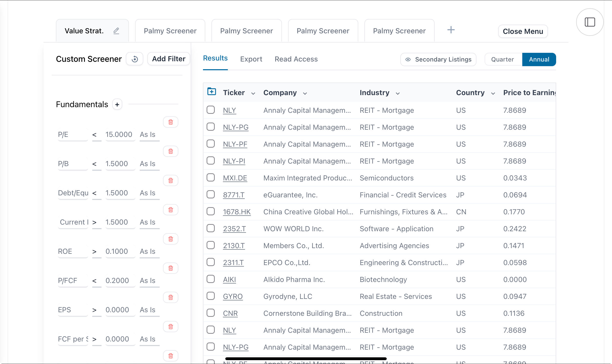Open the Company column sort dropdown
612x364 pixels.
(305, 94)
